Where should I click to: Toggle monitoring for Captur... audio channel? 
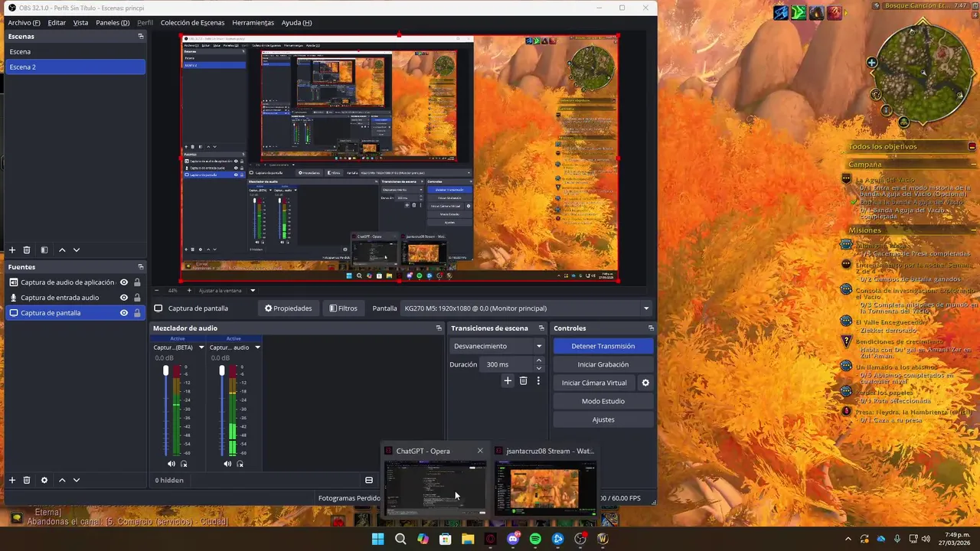(x=240, y=464)
